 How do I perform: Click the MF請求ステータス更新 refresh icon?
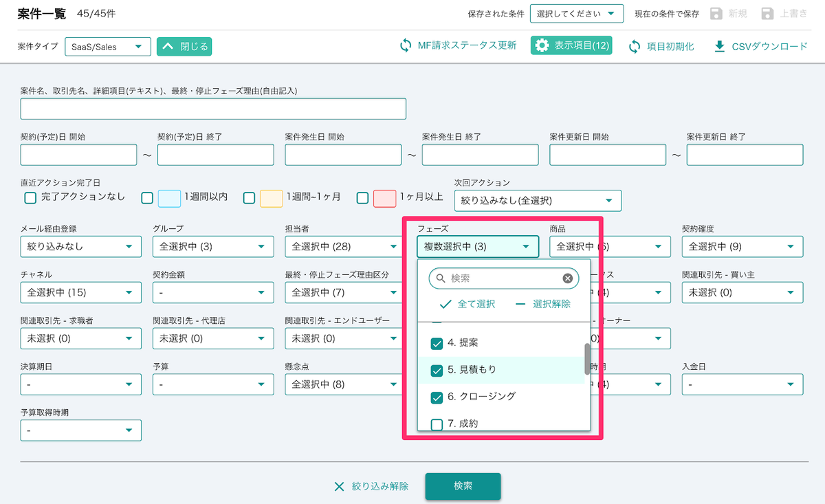406,46
